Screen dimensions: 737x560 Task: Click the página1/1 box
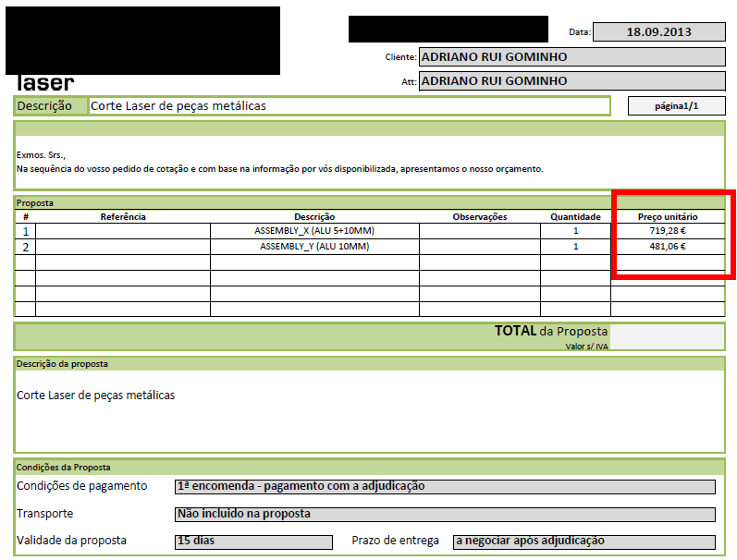[676, 106]
